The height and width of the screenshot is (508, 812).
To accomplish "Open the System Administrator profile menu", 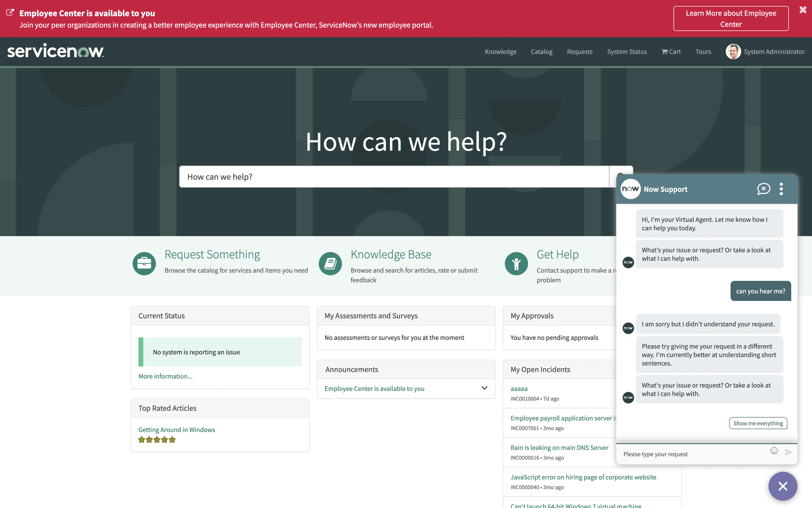I will (x=774, y=52).
